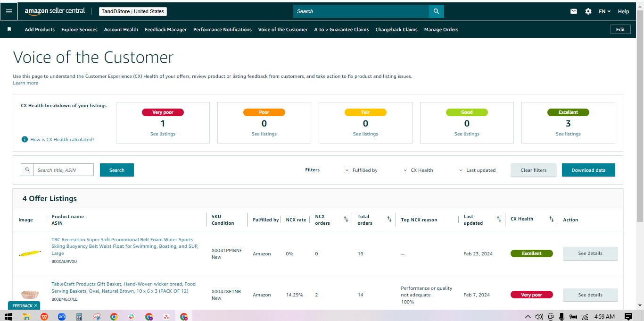Open Manage Orders menu item
The width and height of the screenshot is (644, 321).
[441, 29]
